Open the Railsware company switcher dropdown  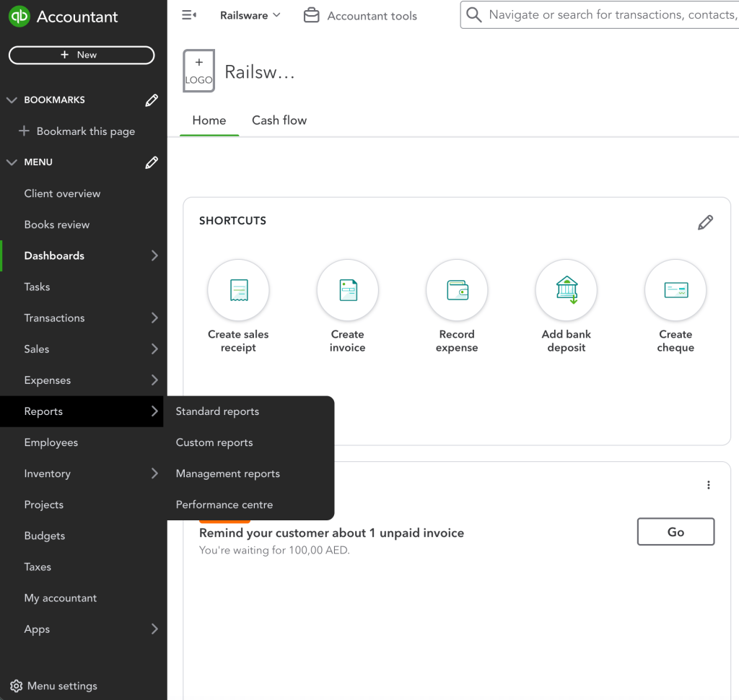[250, 14]
